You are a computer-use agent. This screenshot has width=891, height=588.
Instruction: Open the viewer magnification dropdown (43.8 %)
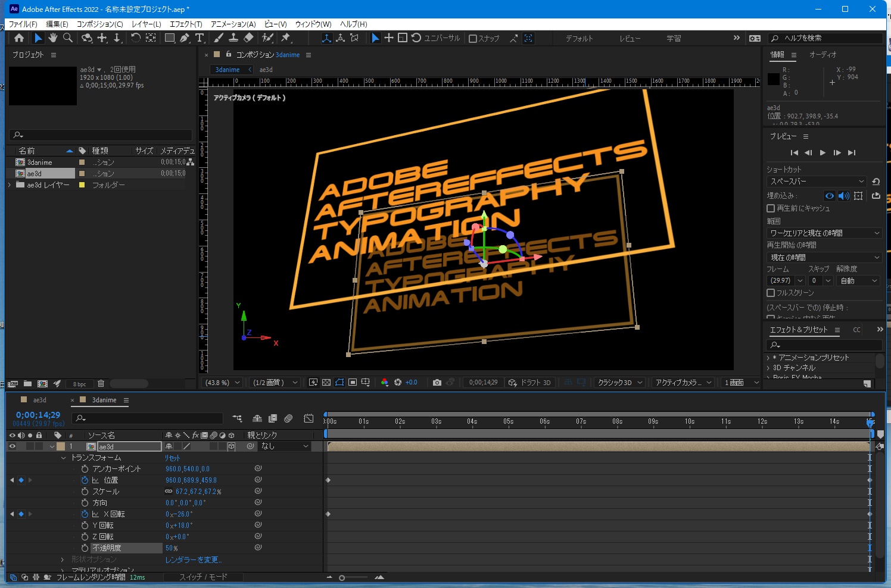pos(223,383)
